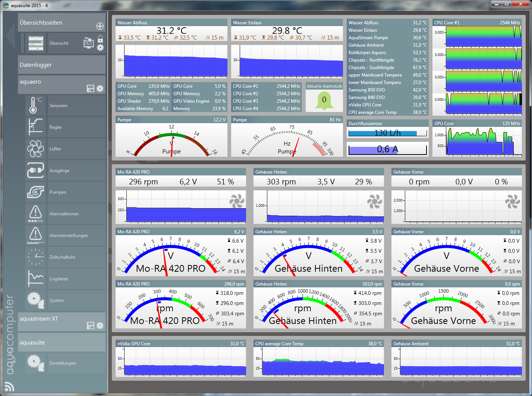
Task: Click the green alarm bell indicator
Action: (324, 100)
